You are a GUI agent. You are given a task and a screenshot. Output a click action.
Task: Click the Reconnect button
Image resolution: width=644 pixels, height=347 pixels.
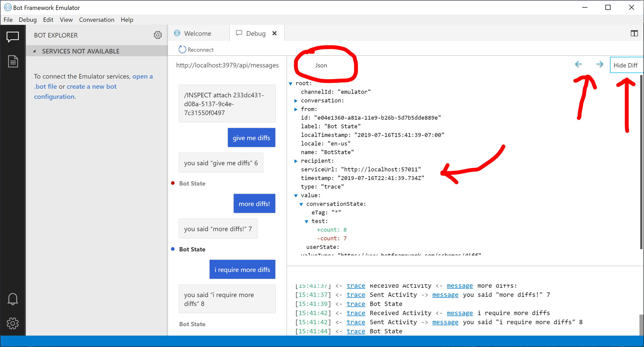[196, 49]
